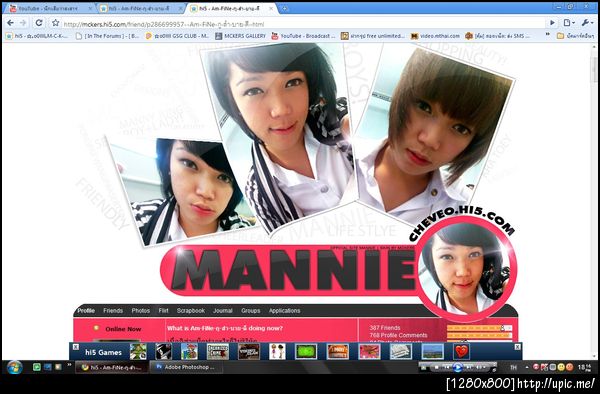
Task: Open the page control menu icon
Action: 568,23
